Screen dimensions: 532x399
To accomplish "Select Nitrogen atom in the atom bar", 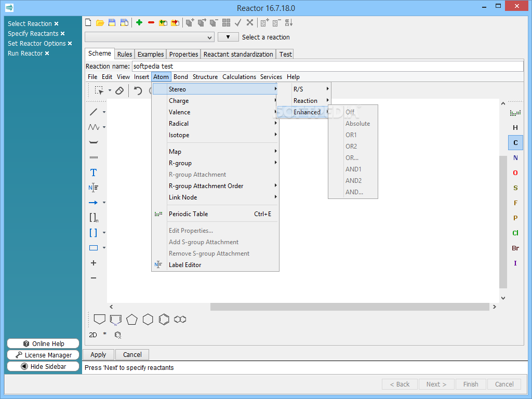I will (x=515, y=158).
